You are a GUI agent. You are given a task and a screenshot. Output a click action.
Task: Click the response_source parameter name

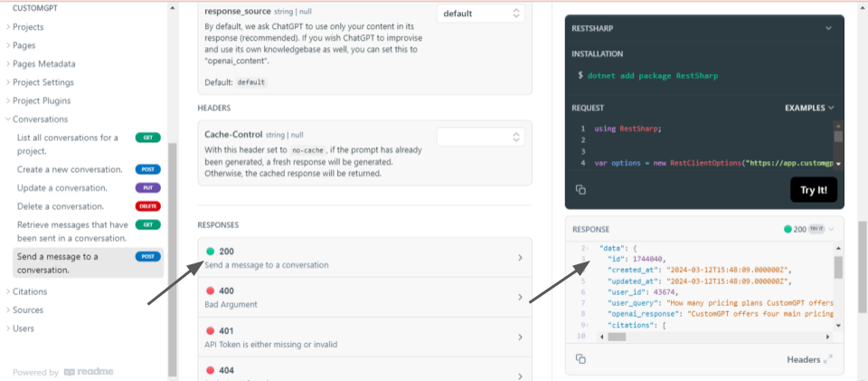pos(238,11)
